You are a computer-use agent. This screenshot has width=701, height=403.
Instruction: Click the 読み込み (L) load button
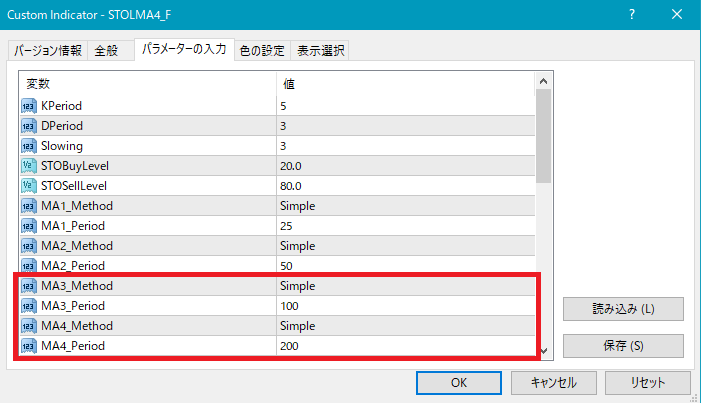pos(623,309)
